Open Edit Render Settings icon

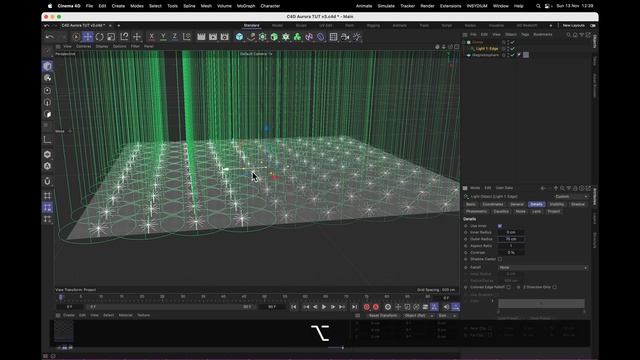(224, 37)
